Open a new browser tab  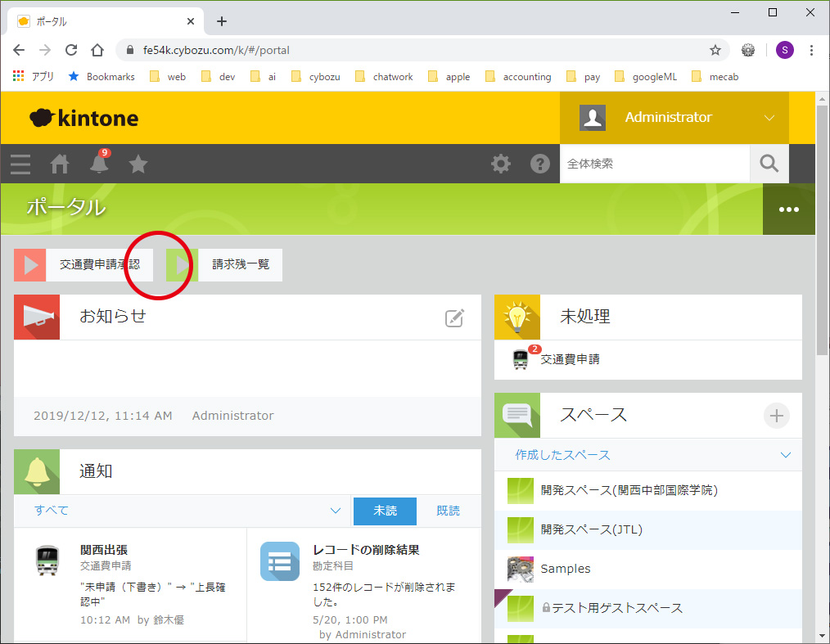[222, 22]
